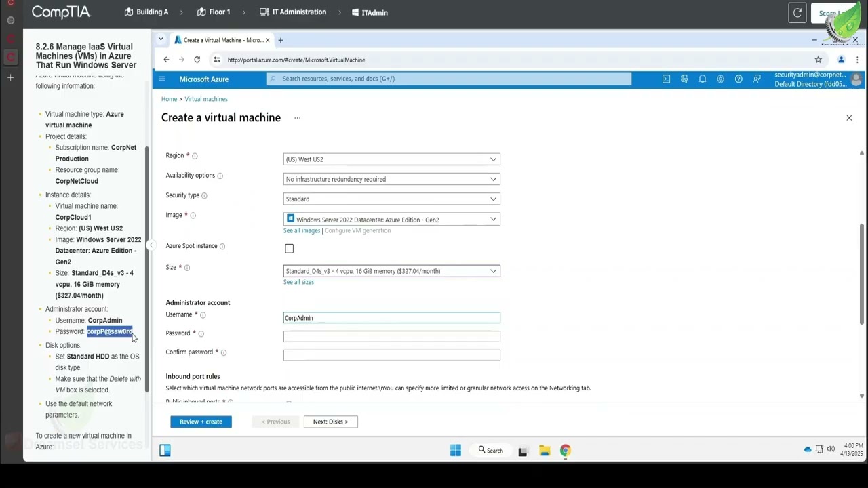Open Chrome from the taskbar
Viewport: 868px width, 488px height.
point(566,451)
